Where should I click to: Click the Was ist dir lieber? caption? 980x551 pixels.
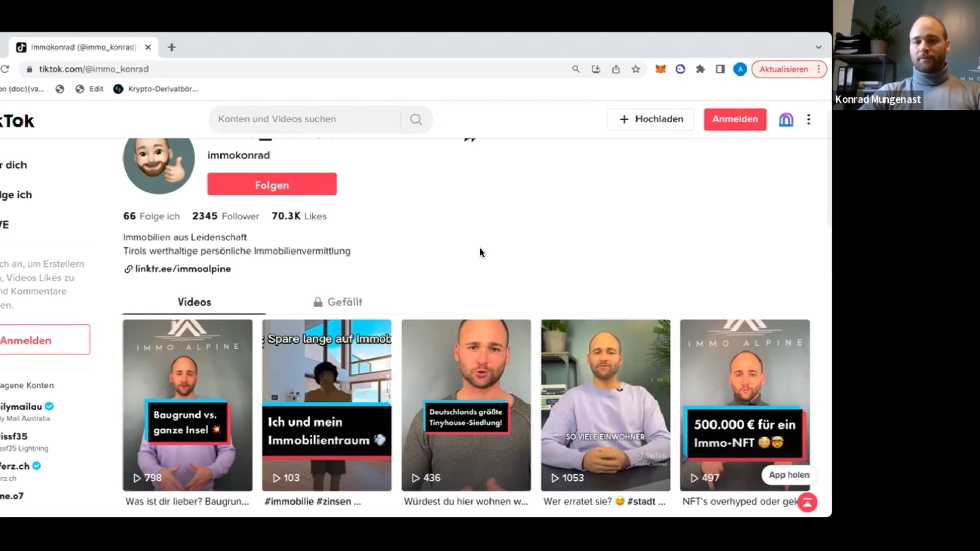tap(187, 501)
